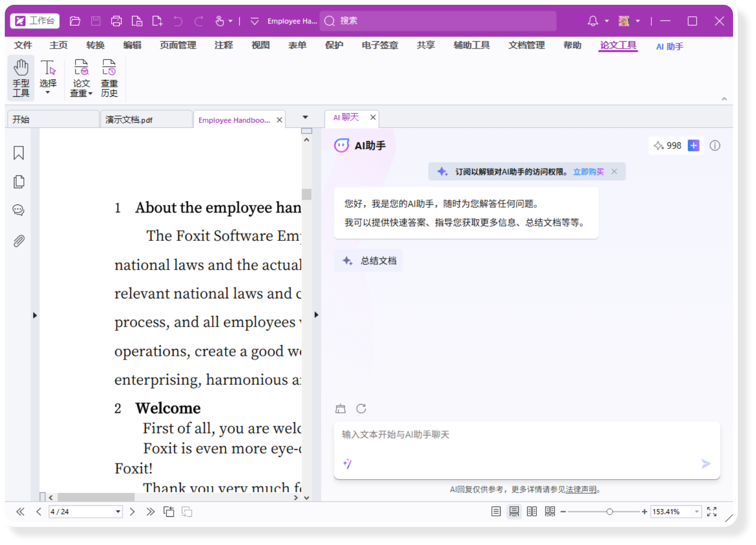The height and width of the screenshot is (545, 756).
Task: Select the Hand tool (手型工具)
Action: pyautogui.click(x=21, y=78)
